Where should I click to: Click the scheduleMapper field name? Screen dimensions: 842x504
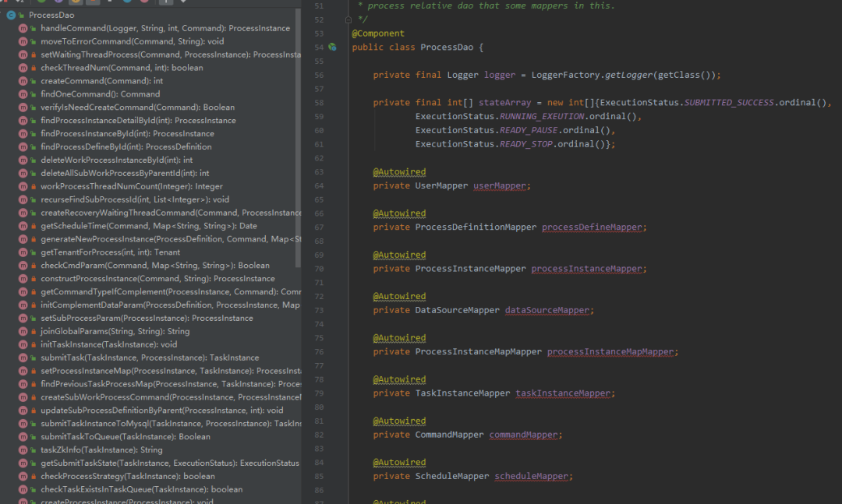click(x=531, y=476)
